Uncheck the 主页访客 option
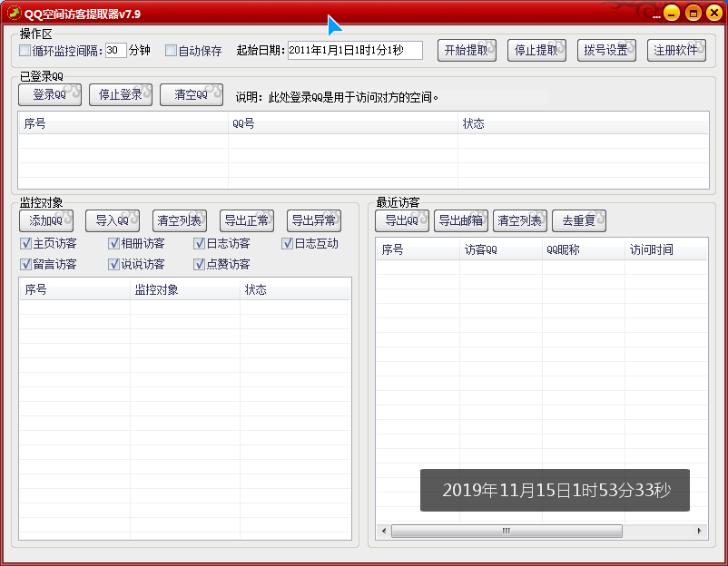The width and height of the screenshot is (728, 566). (25, 243)
